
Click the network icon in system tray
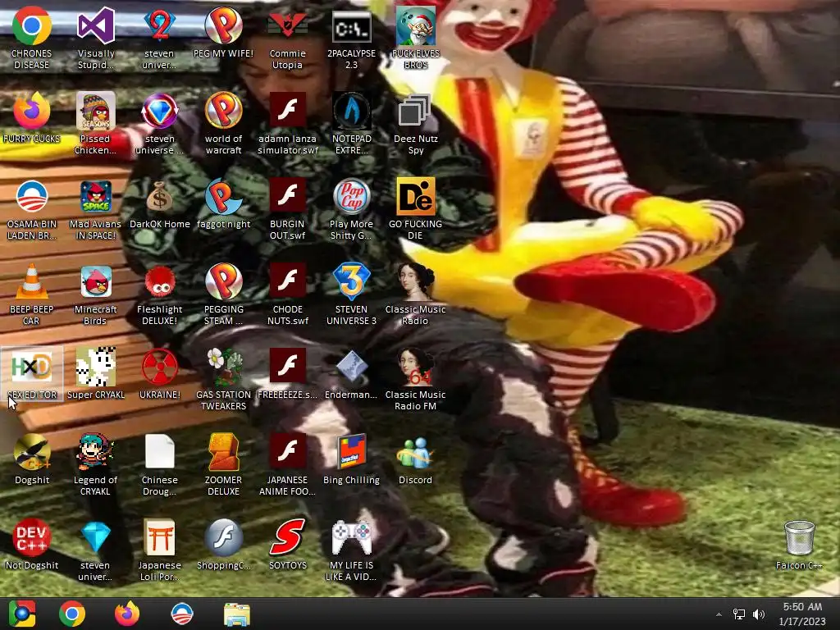tap(739, 614)
